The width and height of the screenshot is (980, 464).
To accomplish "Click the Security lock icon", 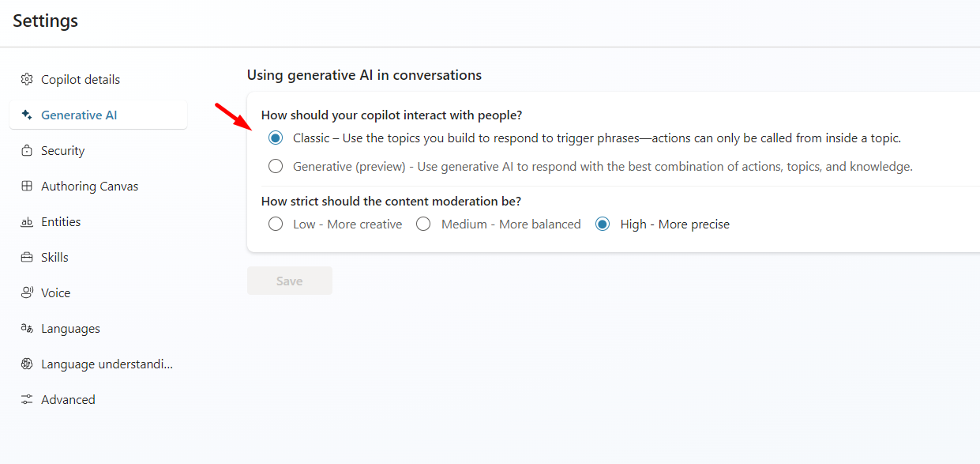I will (27, 151).
